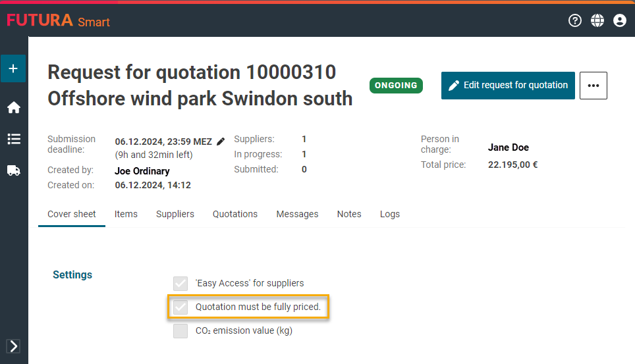Open the help question mark icon

click(575, 20)
